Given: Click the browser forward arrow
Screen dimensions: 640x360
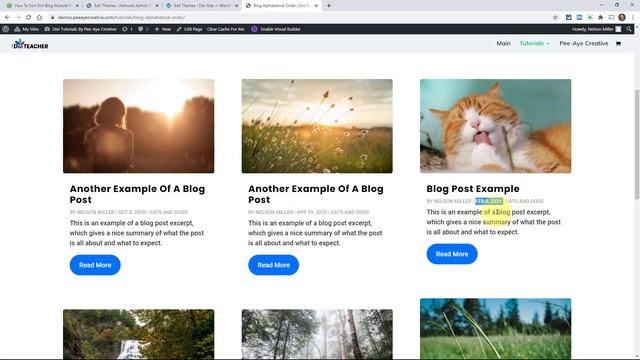Looking at the screenshot, I should point(18,18).
